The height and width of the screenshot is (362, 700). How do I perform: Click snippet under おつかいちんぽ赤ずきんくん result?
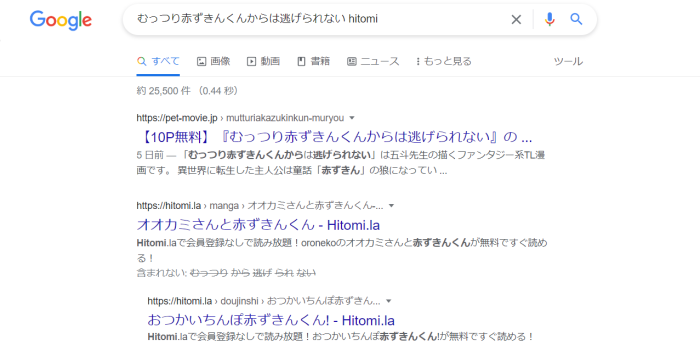(340, 337)
